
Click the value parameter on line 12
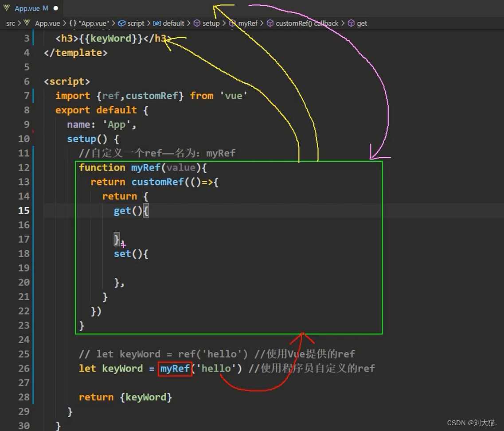pyautogui.click(x=181, y=167)
